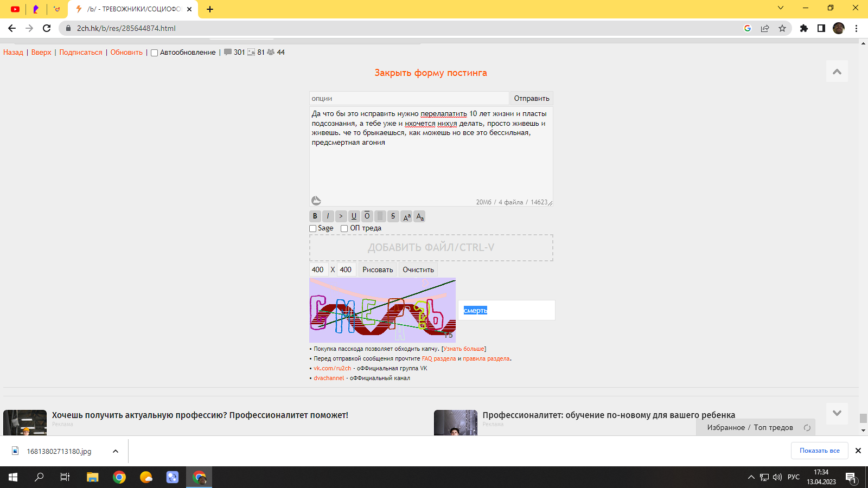Apply bold formatting with the B button
Viewport: 868px width, 488px height.
315,216
